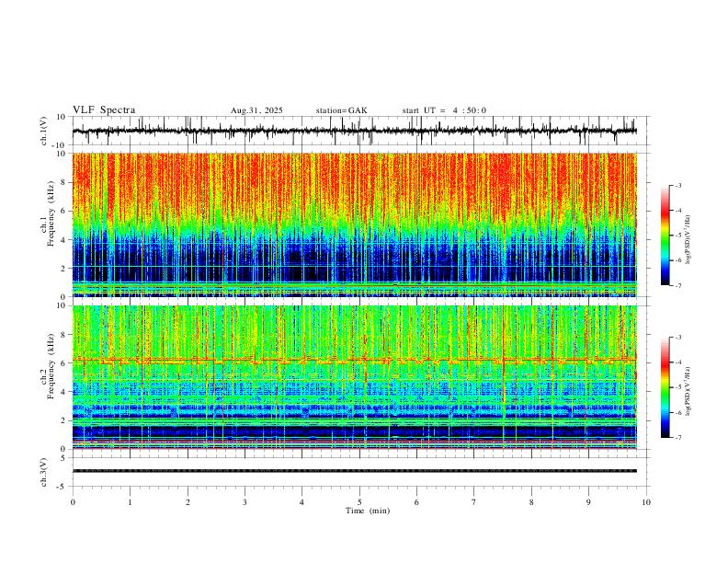Click log(PSD) label beside ch.2 color bar
728x563 pixels.
click(688, 391)
